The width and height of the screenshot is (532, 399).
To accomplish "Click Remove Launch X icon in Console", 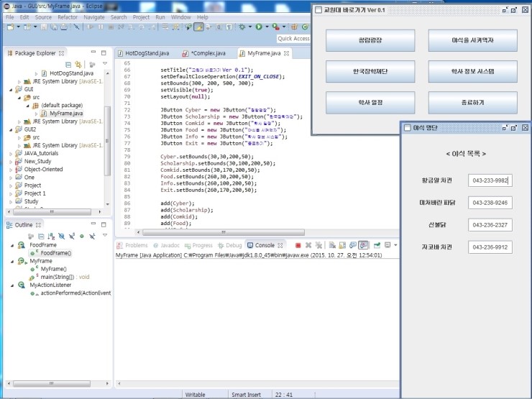I will (x=308, y=245).
